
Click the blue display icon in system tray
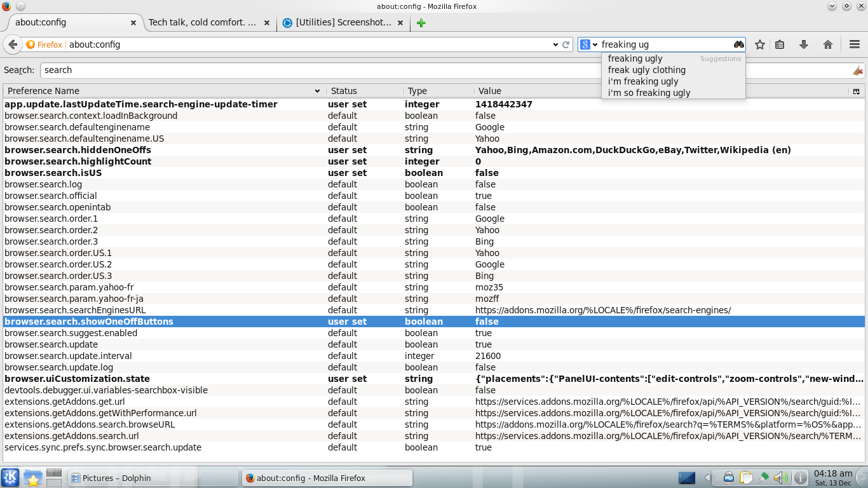coord(687,478)
